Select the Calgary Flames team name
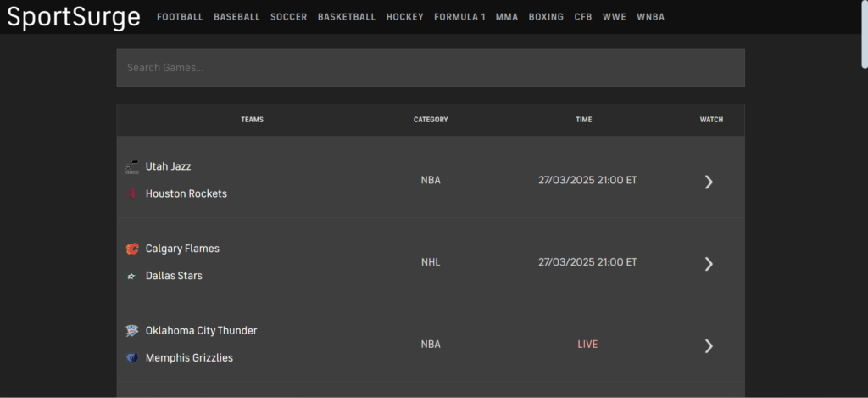 tap(182, 249)
